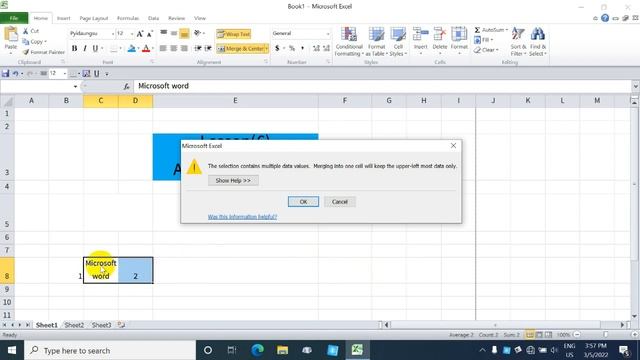Apply fill color with the paint bucket
Screen dimensions: 640x360
click(131, 49)
